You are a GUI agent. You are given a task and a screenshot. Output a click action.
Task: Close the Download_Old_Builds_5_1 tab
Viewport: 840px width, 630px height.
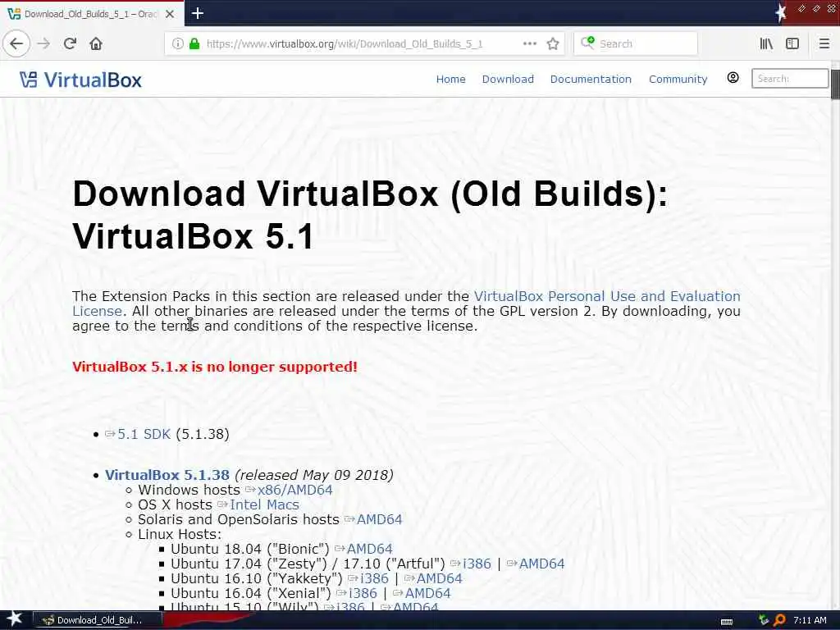170,14
